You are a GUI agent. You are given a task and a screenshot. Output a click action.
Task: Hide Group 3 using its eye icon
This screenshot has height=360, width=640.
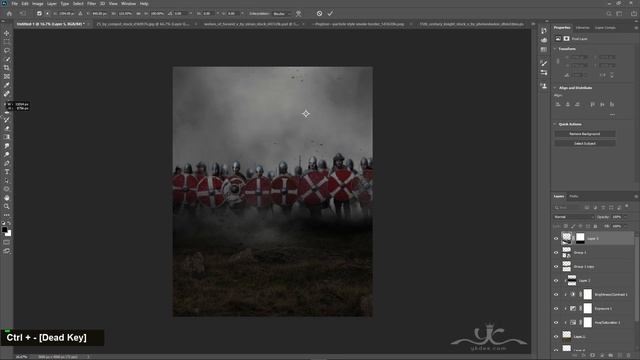click(x=556, y=253)
